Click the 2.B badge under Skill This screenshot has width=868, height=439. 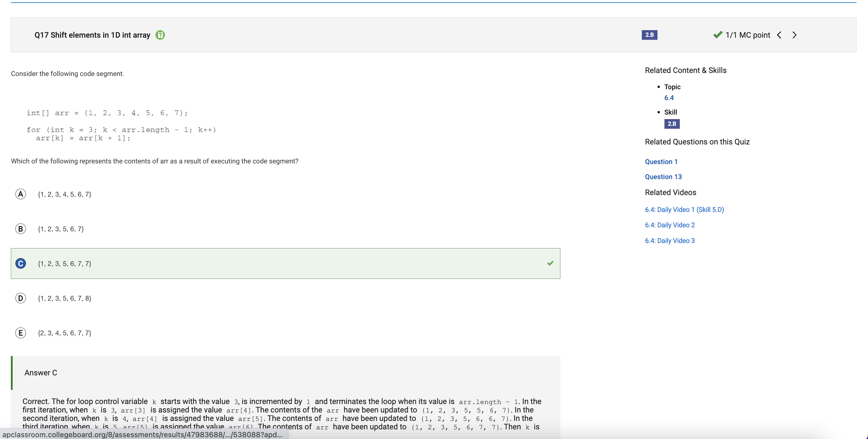pyautogui.click(x=672, y=124)
